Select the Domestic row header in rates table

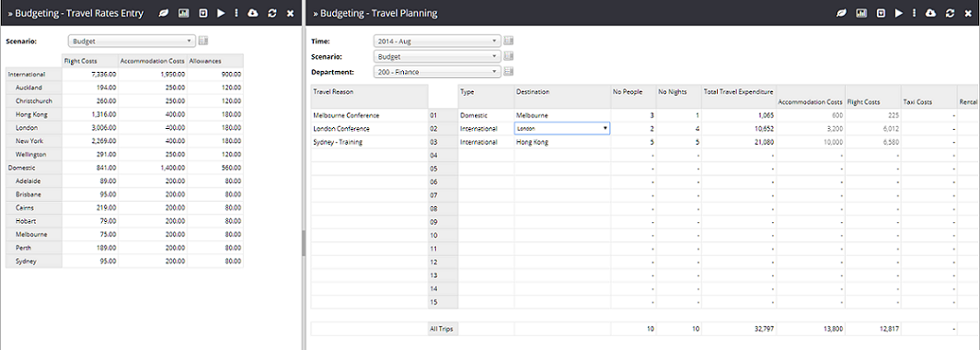coord(34,168)
